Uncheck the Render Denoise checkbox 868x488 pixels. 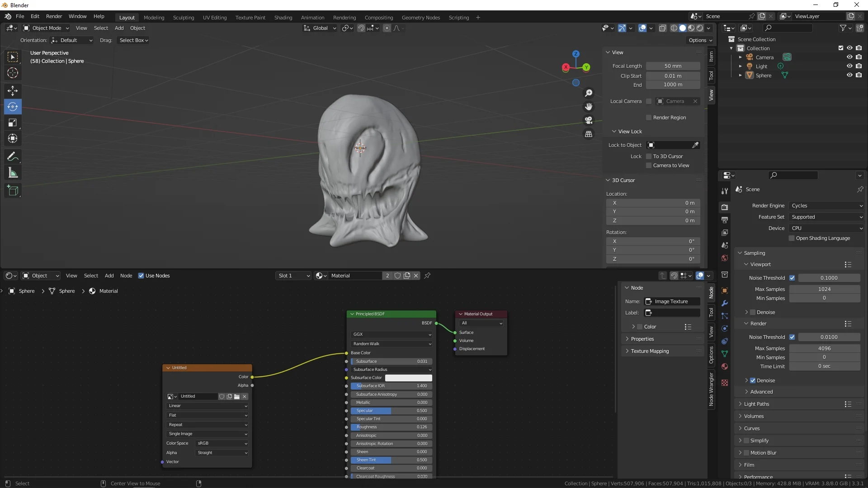tap(753, 380)
